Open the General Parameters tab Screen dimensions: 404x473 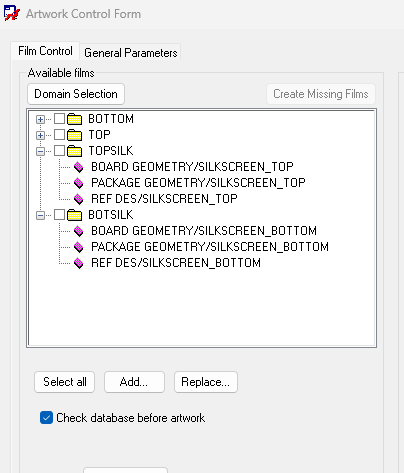coord(131,53)
